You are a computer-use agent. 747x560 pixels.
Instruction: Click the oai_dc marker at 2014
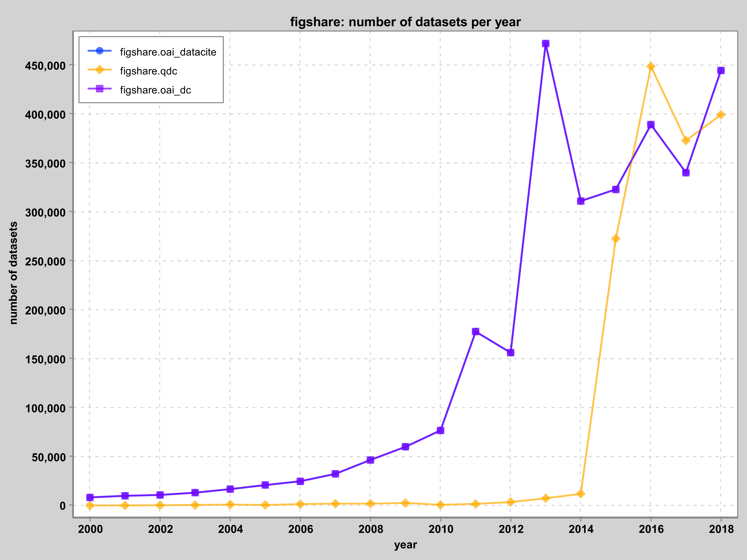click(580, 201)
